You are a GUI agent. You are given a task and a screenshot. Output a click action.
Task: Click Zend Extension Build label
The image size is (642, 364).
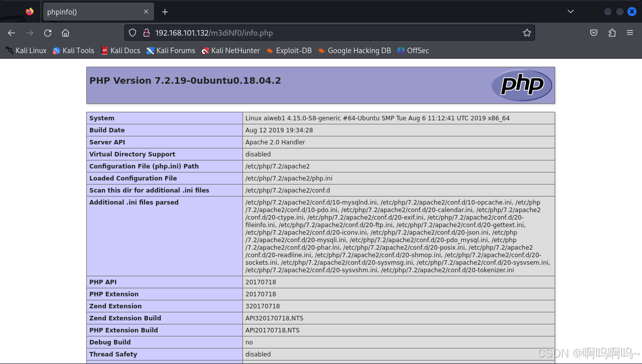pyautogui.click(x=125, y=318)
